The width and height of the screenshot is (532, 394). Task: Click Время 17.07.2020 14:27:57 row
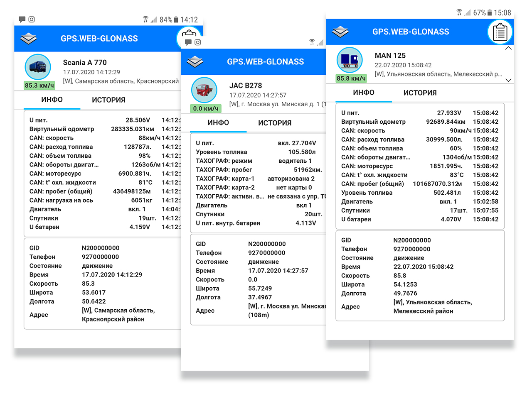click(x=252, y=271)
